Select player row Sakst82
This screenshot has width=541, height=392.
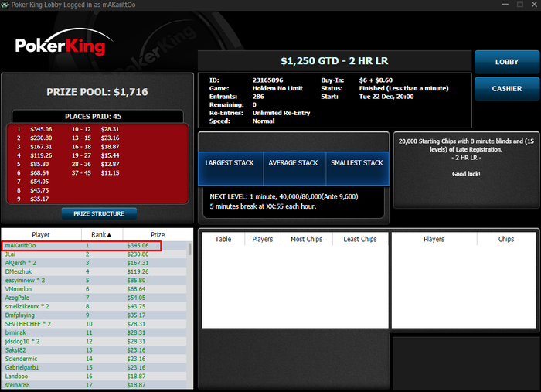pyautogui.click(x=94, y=350)
